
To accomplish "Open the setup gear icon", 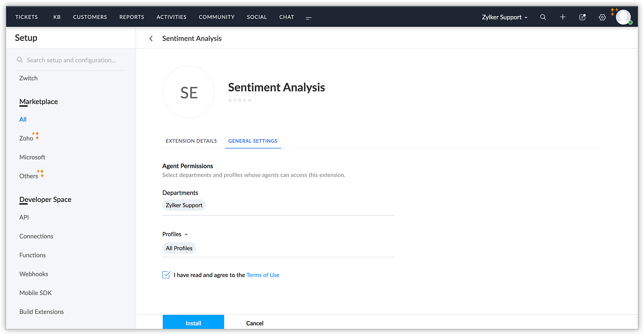I will pos(602,17).
